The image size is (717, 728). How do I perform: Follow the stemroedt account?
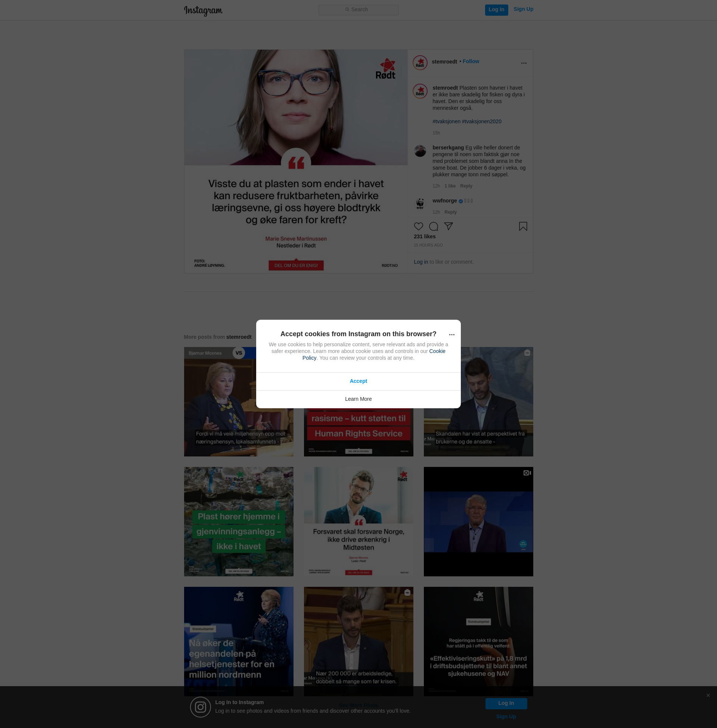[471, 61]
